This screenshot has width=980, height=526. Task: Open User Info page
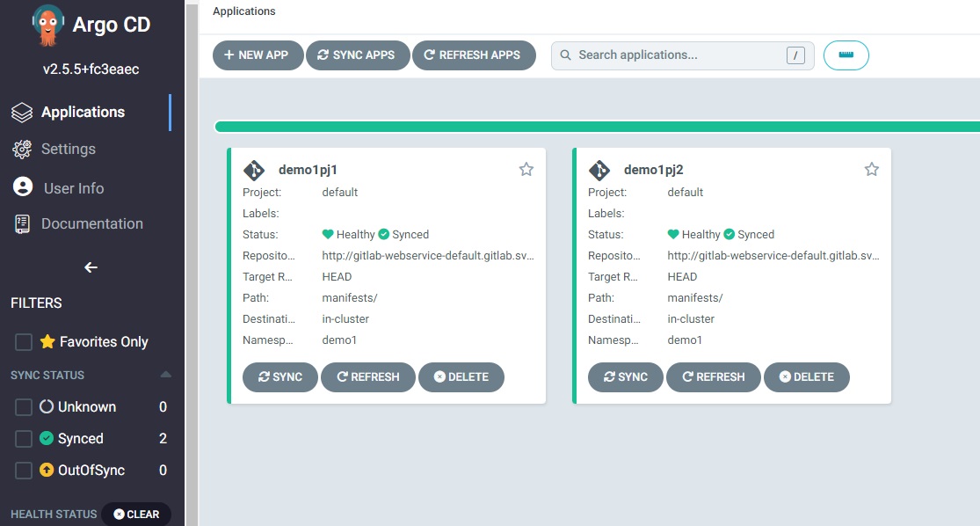[x=74, y=188]
